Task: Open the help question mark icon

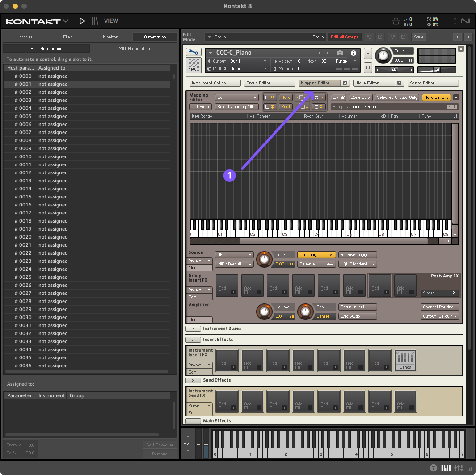Action: point(433,468)
